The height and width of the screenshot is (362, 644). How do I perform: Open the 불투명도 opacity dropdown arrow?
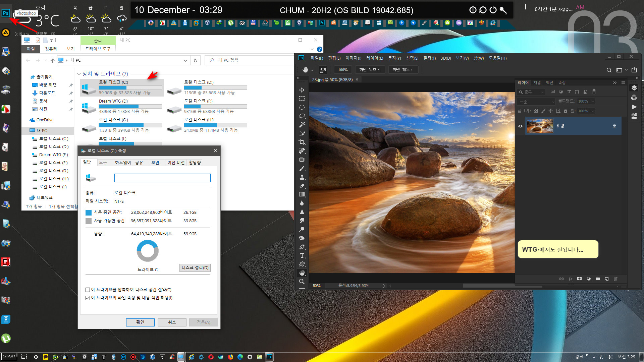click(593, 101)
